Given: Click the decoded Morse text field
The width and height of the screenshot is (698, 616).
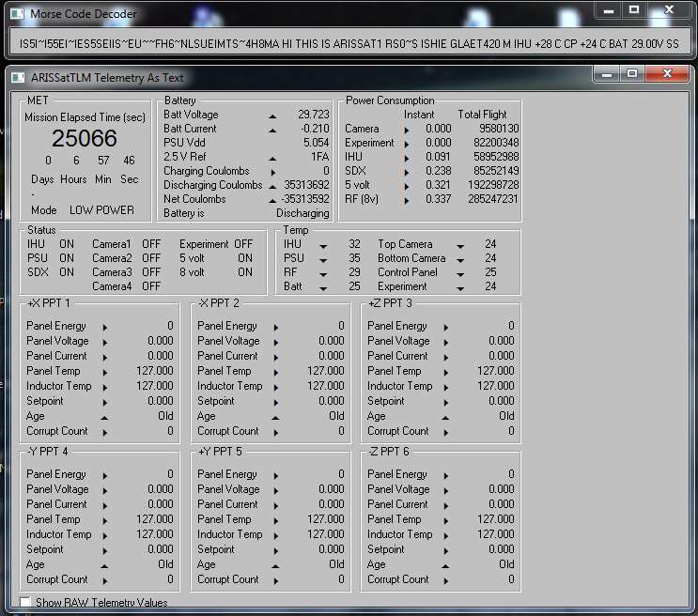Looking at the screenshot, I should coord(349,43).
